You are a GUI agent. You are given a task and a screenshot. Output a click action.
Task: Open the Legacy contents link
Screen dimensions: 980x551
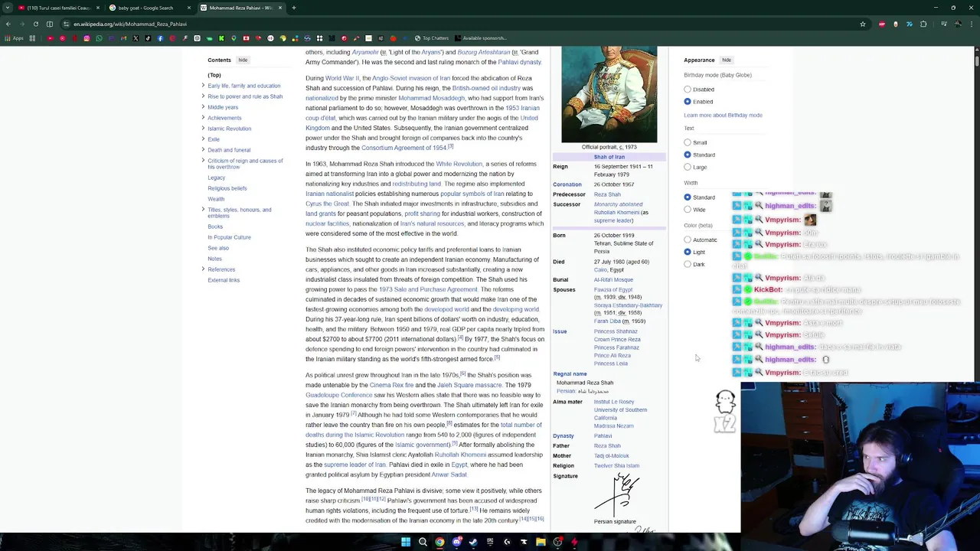tap(216, 178)
